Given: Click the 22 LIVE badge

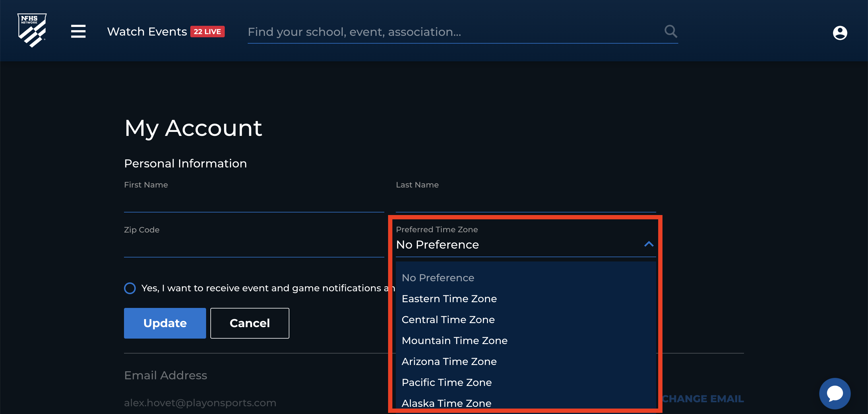Looking at the screenshot, I should coord(207,32).
